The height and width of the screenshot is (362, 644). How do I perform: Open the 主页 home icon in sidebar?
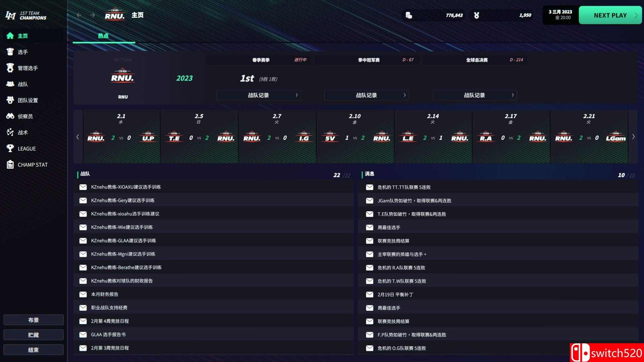pos(10,36)
